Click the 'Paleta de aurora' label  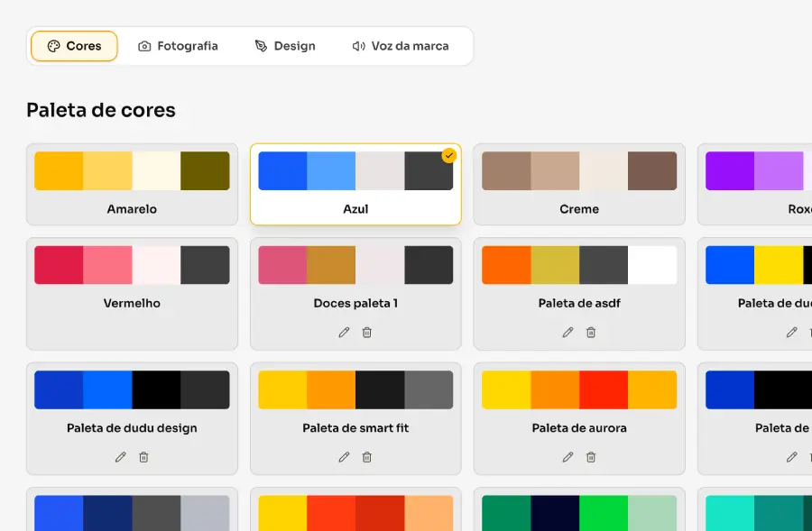pyautogui.click(x=579, y=428)
